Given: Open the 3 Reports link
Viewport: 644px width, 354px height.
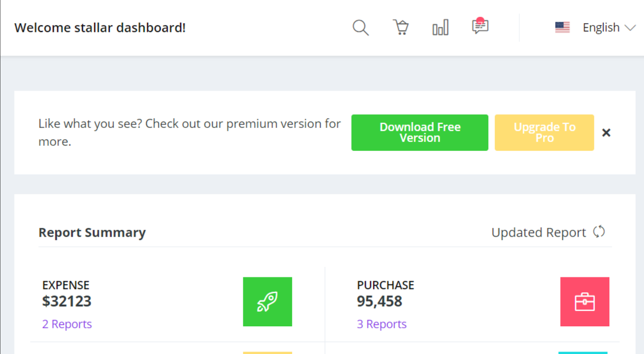Looking at the screenshot, I should pos(382,324).
